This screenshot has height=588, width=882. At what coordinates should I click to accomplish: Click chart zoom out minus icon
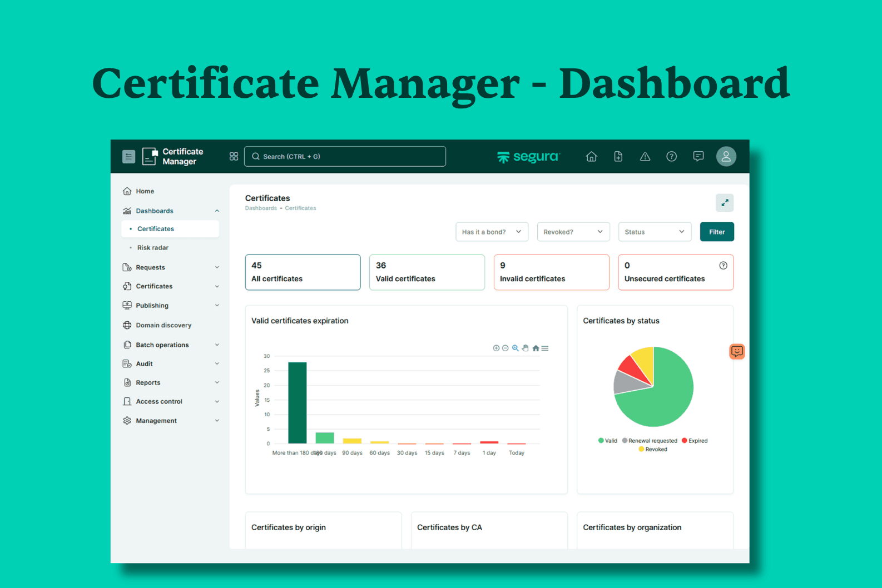point(506,348)
